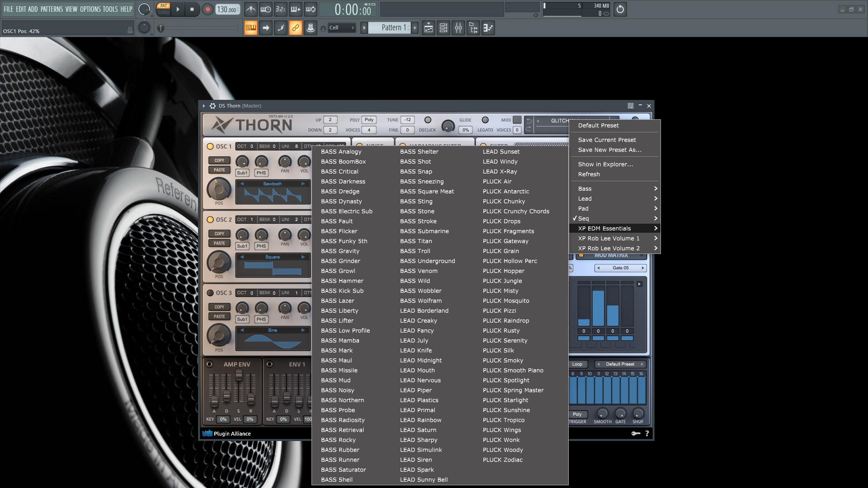This screenshot has height=488, width=868.
Task: Open DS Thorn plugin options gear icon
Action: click(212, 106)
